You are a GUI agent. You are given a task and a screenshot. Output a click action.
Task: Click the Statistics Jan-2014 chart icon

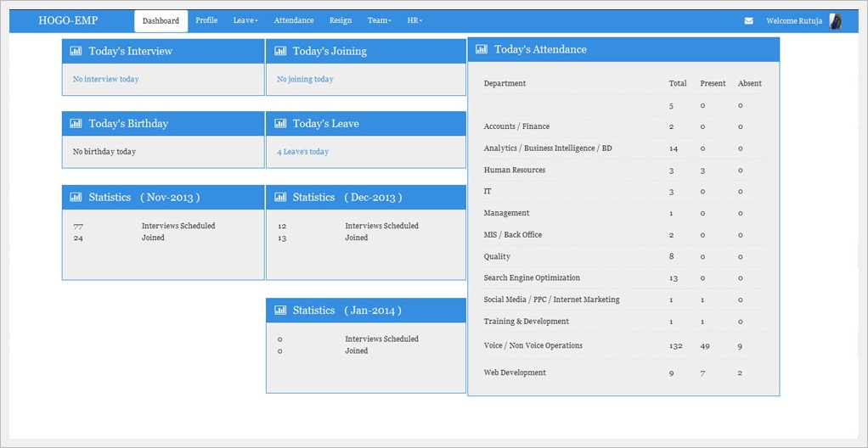tap(279, 311)
